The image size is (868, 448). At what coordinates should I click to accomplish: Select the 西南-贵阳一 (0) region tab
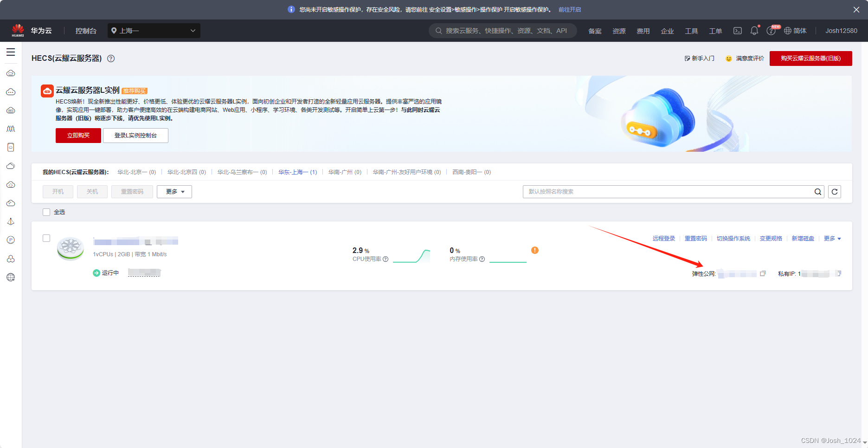472,172
